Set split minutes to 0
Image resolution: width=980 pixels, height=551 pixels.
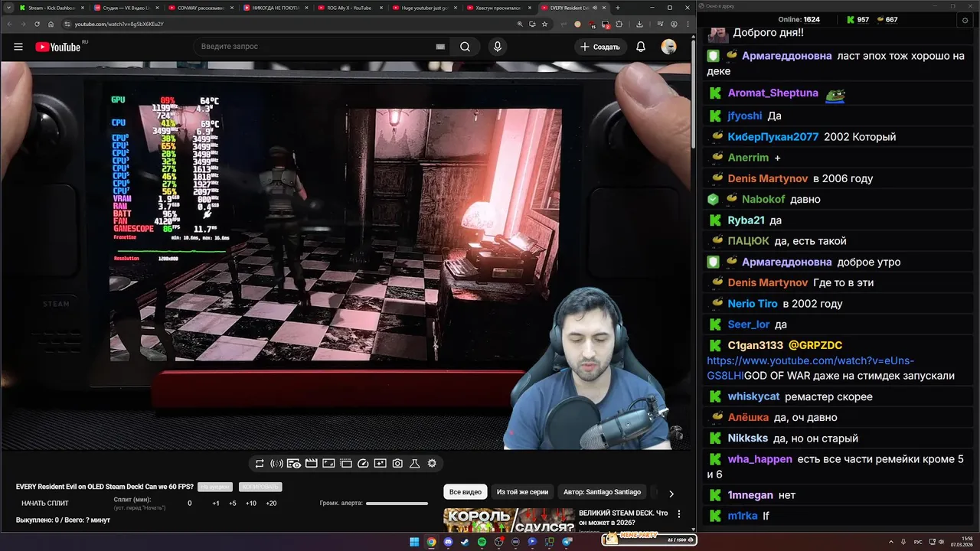(x=190, y=504)
